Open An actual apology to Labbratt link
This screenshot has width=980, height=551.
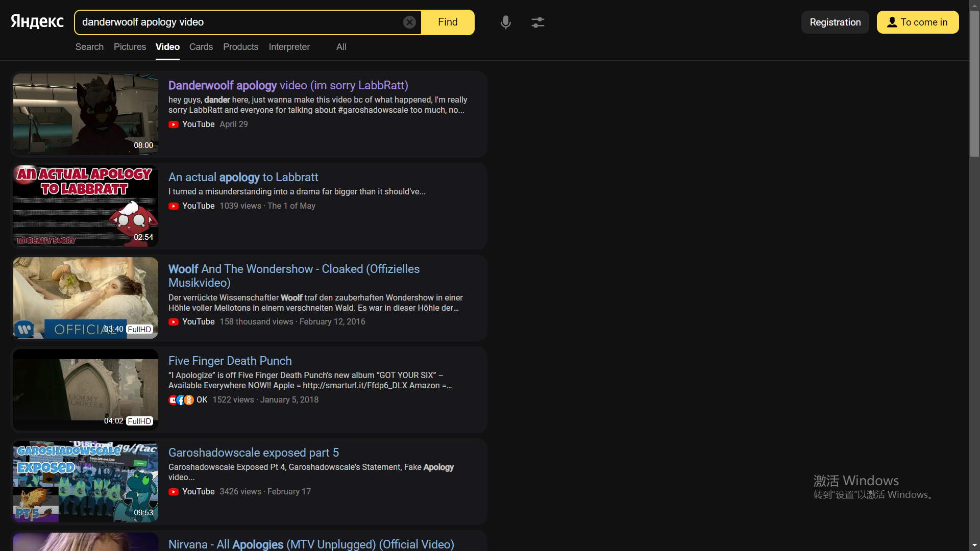click(x=243, y=177)
